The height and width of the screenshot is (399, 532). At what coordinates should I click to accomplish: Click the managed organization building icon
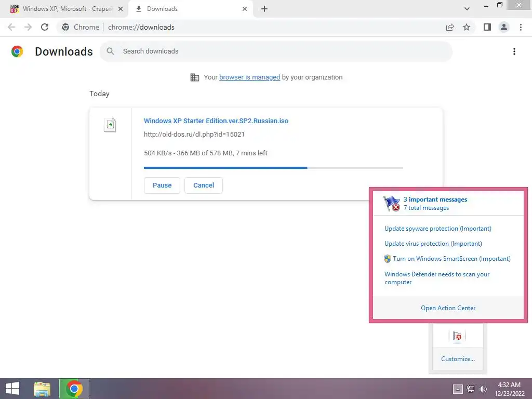(x=195, y=77)
